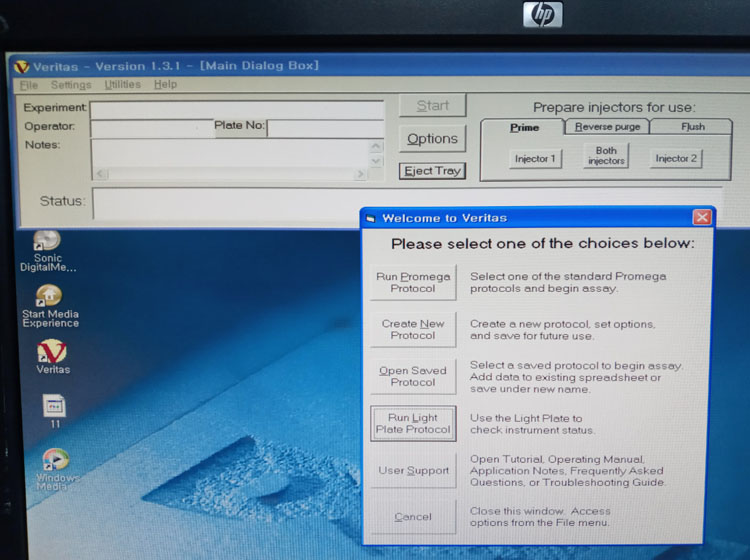Open the Sonic DigitalMedia desktop shortcut
Screen dimensions: 750x560
point(47,242)
